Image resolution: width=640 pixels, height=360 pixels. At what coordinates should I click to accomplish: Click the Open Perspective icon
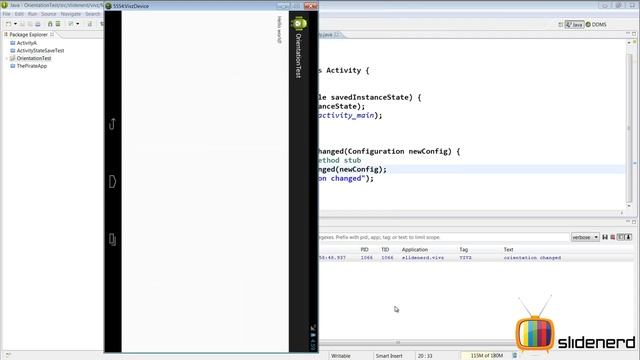(560, 24)
